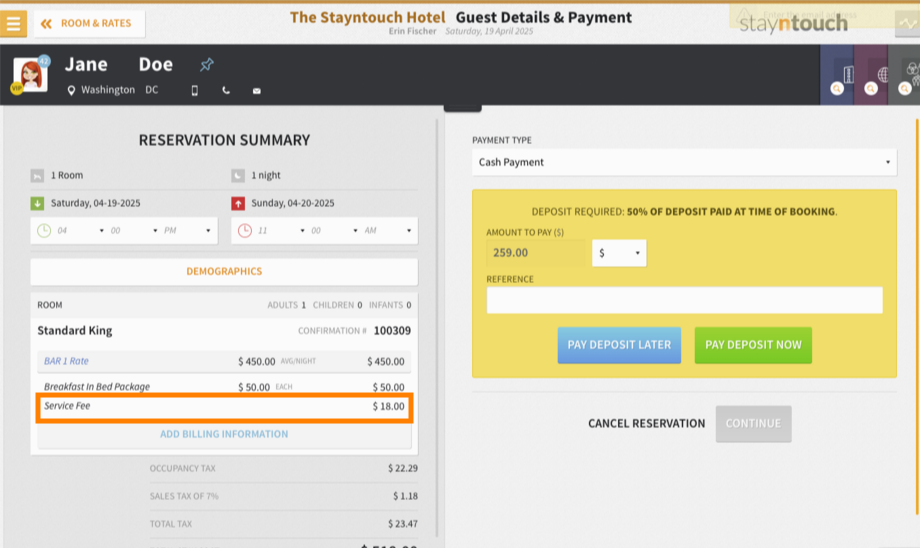Click Cancel Reservation
This screenshot has height=548, width=920.
(x=647, y=424)
